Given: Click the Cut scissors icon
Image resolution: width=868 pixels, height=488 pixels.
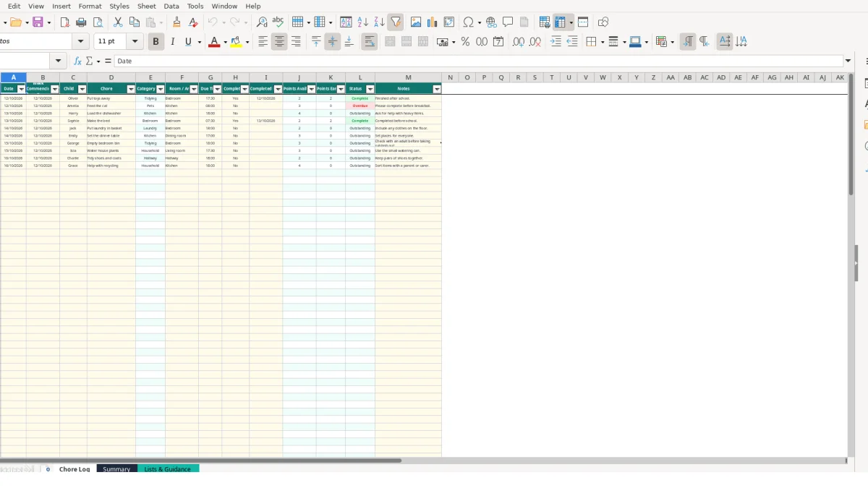Looking at the screenshot, I should (x=118, y=22).
